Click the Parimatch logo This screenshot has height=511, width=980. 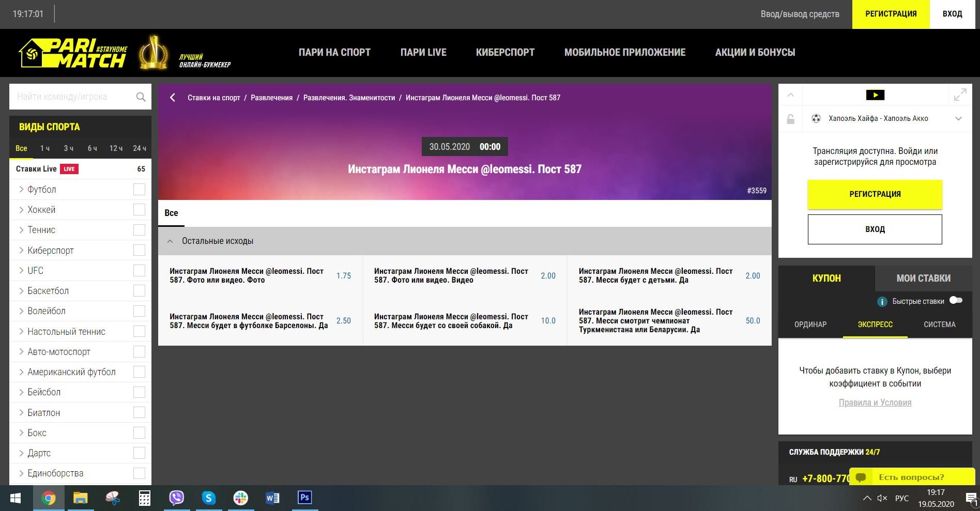click(x=73, y=53)
